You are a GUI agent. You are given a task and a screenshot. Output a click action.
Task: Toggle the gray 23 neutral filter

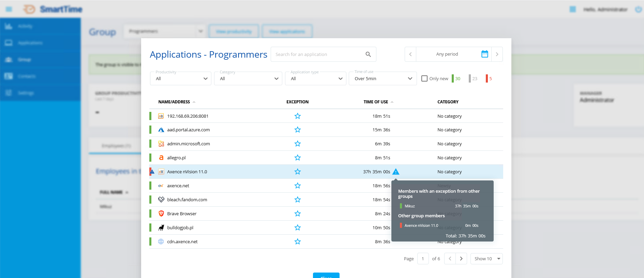pyautogui.click(x=473, y=78)
